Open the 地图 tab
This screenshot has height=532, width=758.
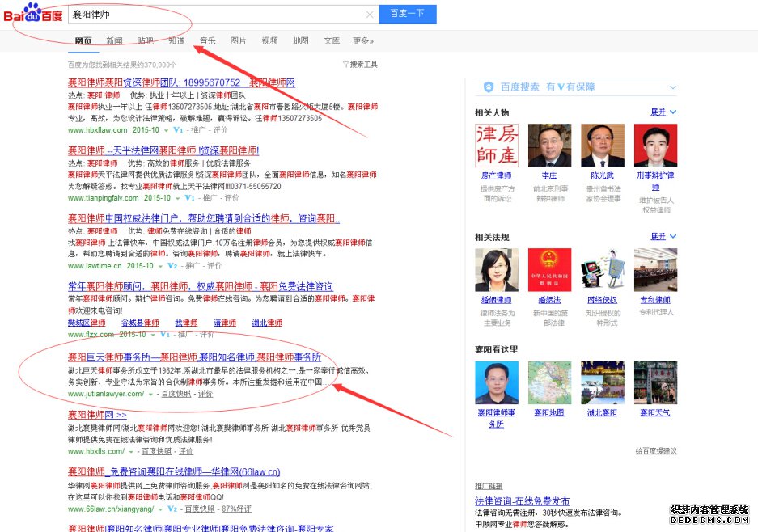tap(301, 41)
